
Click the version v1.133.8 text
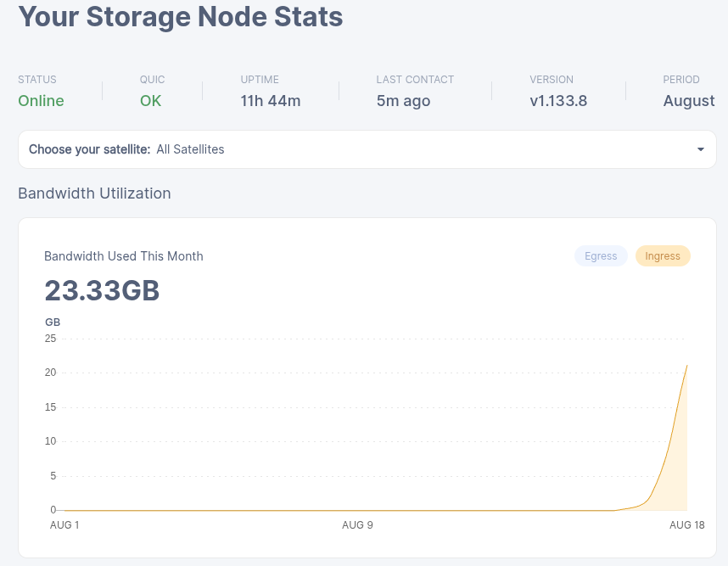point(558,101)
